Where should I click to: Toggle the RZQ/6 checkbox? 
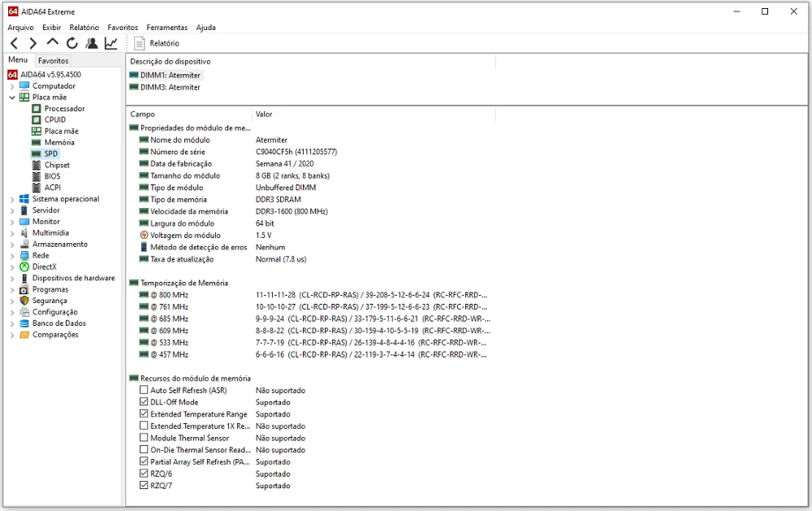pos(144,473)
